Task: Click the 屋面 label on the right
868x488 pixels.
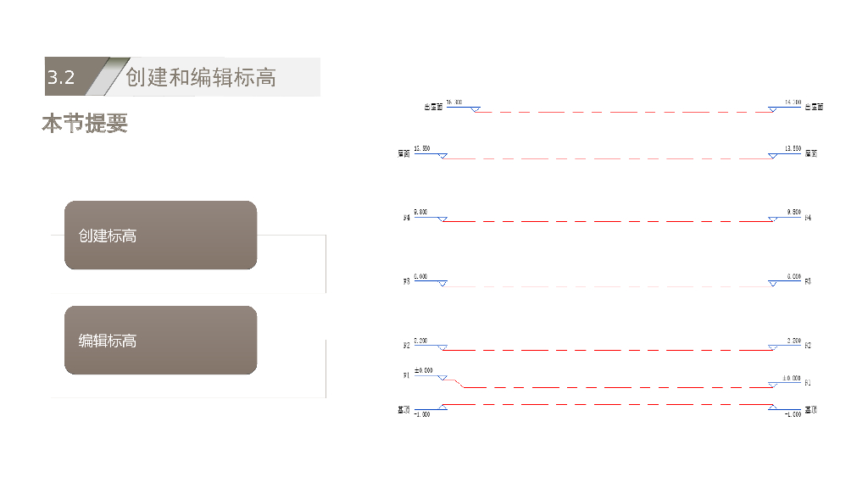Action: [x=811, y=153]
